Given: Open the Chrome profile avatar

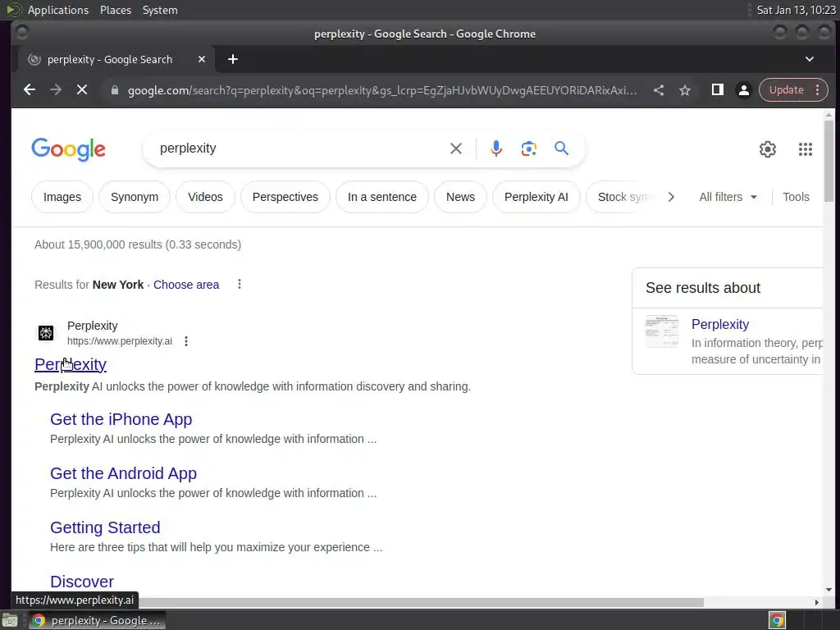Looking at the screenshot, I should [x=743, y=90].
